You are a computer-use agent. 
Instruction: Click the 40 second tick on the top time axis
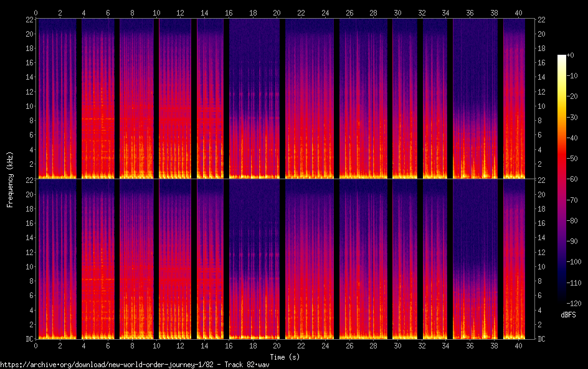518,12
